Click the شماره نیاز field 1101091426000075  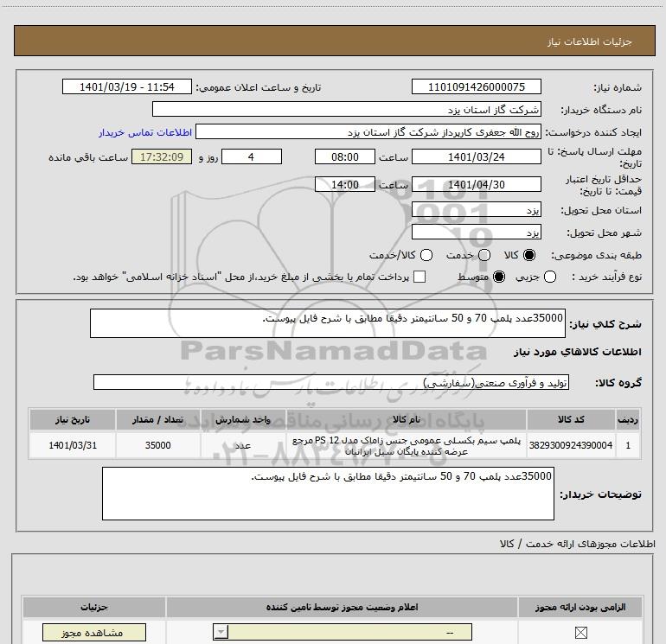click(x=476, y=87)
